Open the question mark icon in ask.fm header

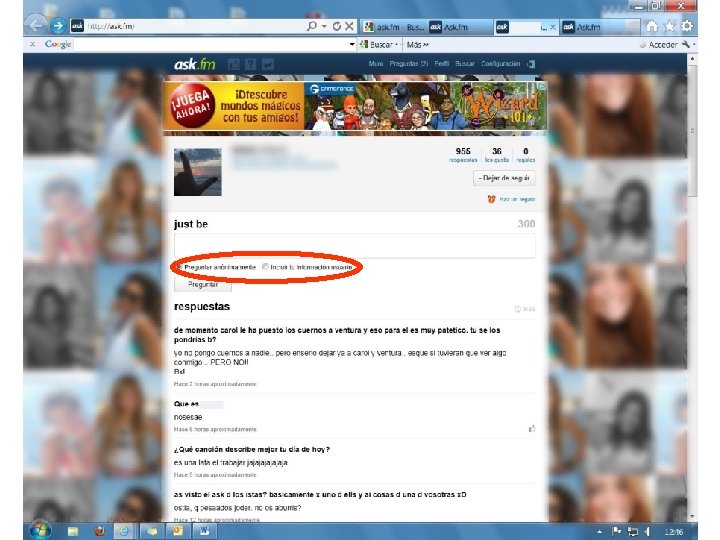251,64
